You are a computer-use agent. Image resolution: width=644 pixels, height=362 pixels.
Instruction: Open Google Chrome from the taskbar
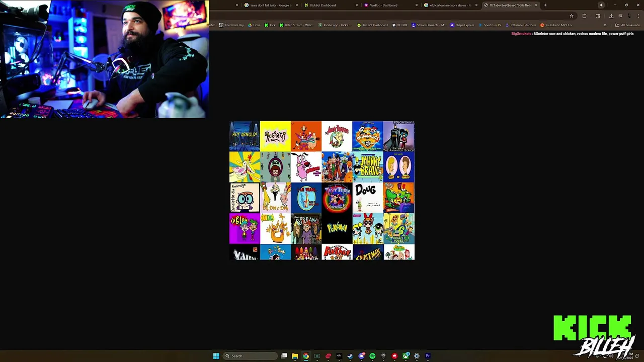(x=306, y=356)
